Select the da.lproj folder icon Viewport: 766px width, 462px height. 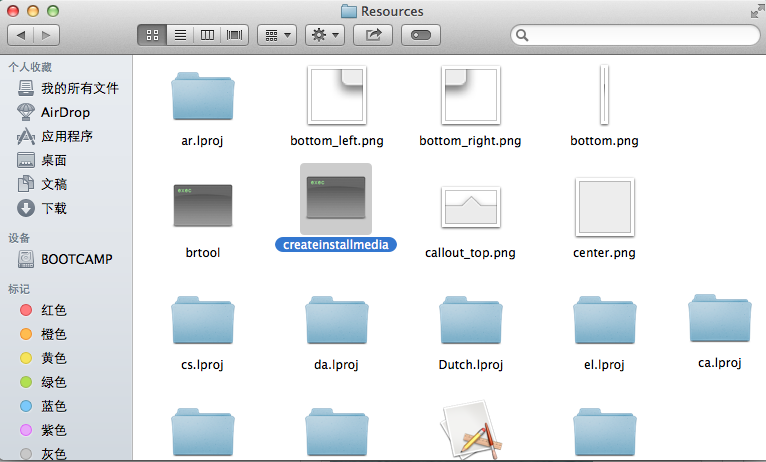(337, 320)
